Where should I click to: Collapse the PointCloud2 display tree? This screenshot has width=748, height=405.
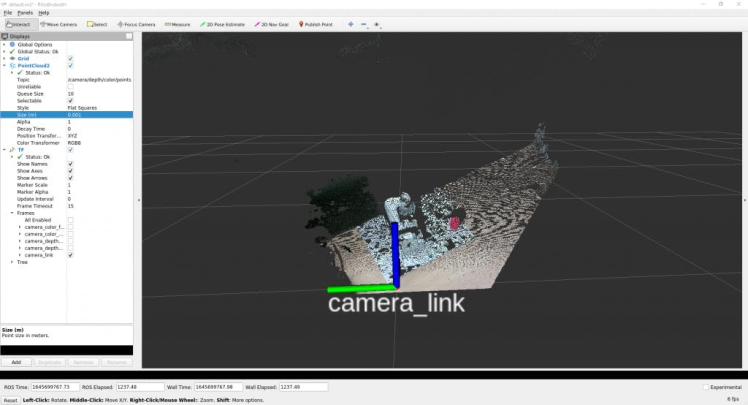click(5, 65)
